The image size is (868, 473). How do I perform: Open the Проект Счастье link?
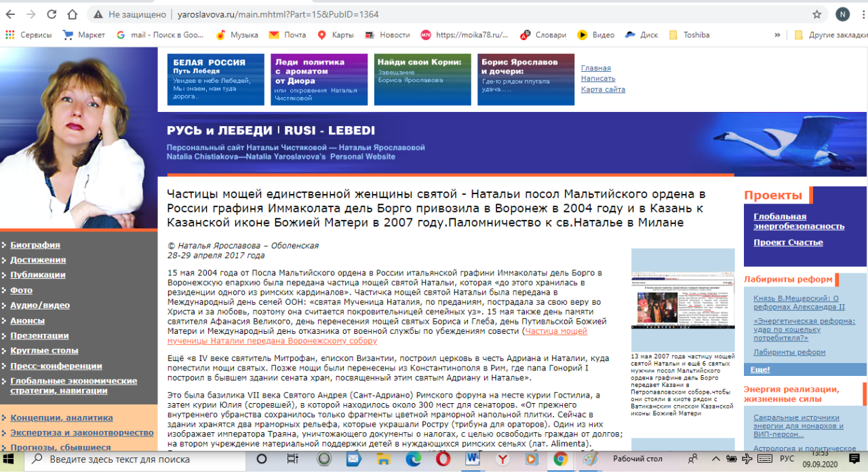coord(788,242)
